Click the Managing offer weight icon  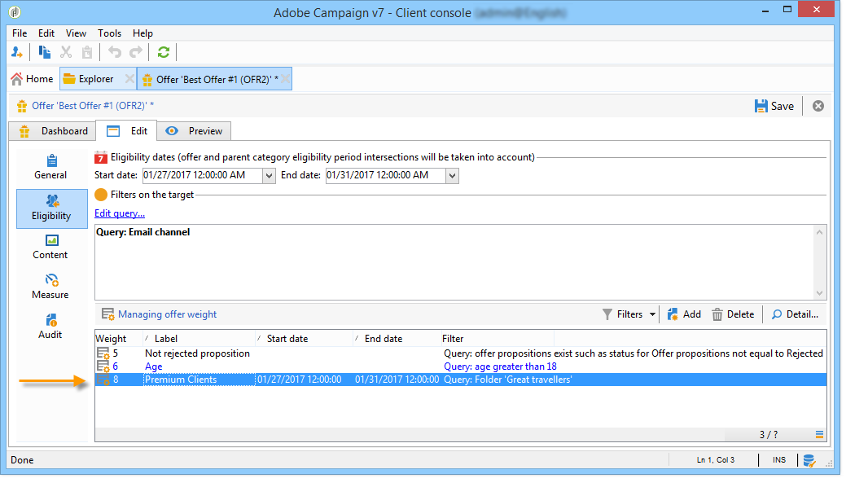coord(108,314)
